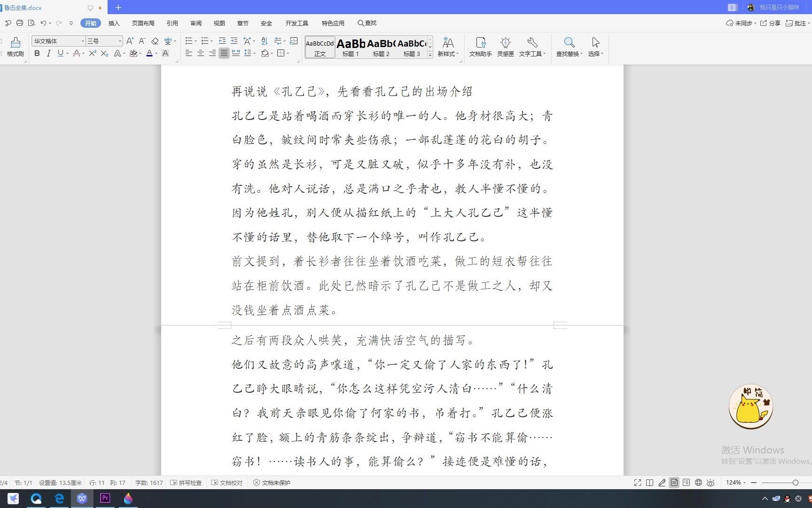Screen dimensions: 812x508
Task: Switch to the 视图 tab
Action: pos(219,23)
